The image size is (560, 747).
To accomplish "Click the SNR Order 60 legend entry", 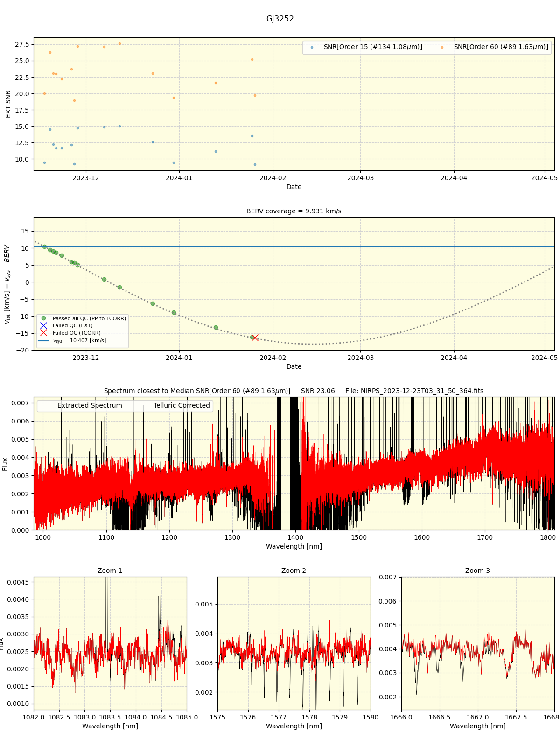I will [494, 47].
